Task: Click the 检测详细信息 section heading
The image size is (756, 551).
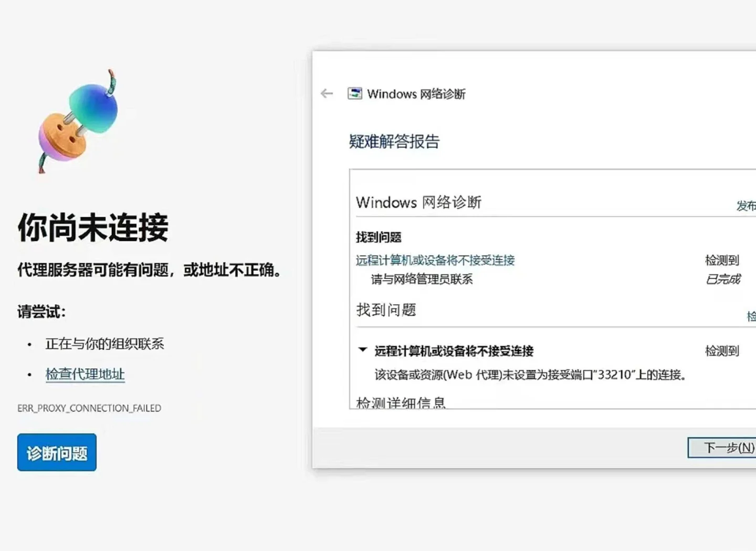Action: point(401,402)
